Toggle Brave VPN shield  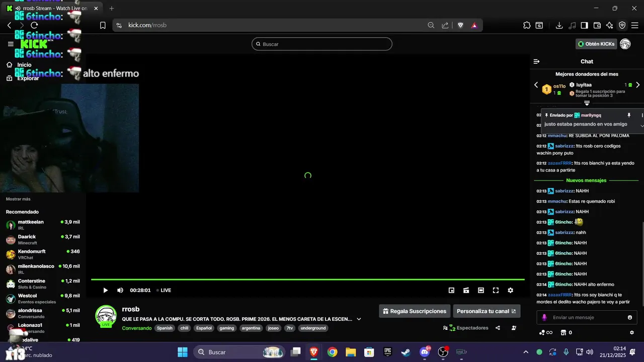pos(622,25)
